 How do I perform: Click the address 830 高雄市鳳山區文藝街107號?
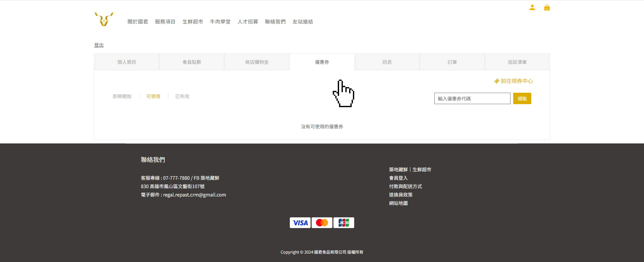pyautogui.click(x=173, y=186)
